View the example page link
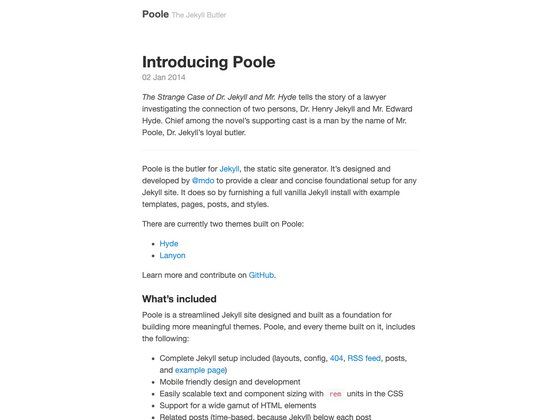The image size is (560, 420). point(200,370)
